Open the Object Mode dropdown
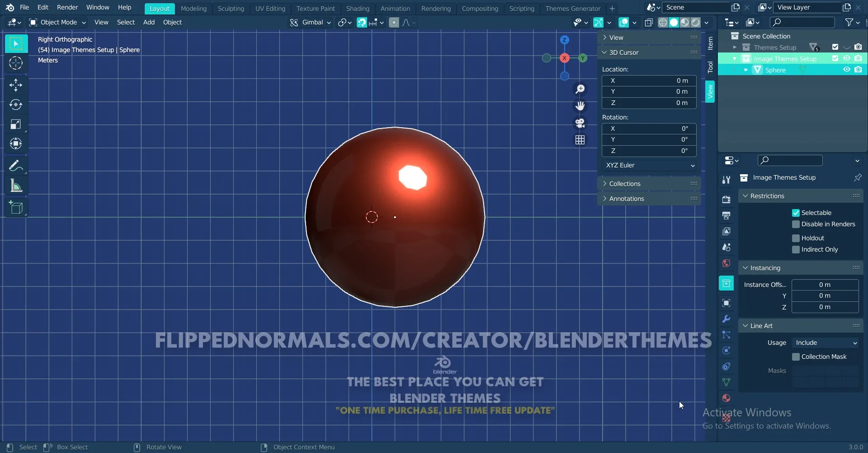Image resolution: width=868 pixels, height=453 pixels. point(57,22)
